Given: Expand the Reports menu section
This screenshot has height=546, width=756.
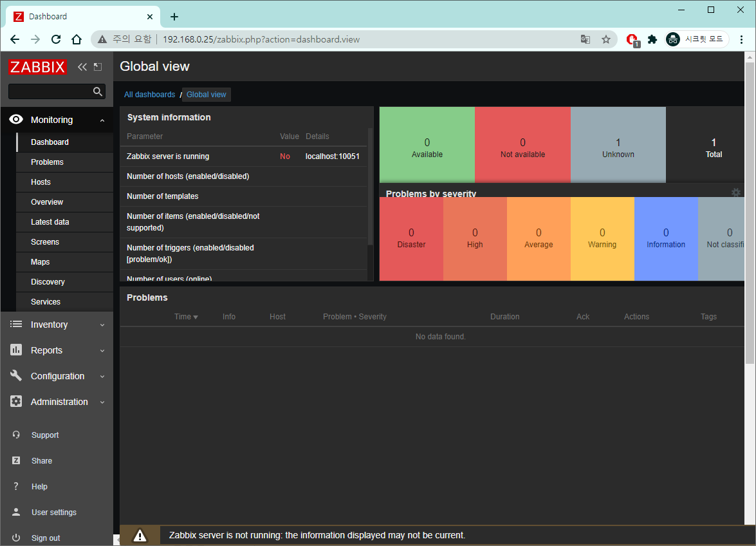Looking at the screenshot, I should (102, 351).
